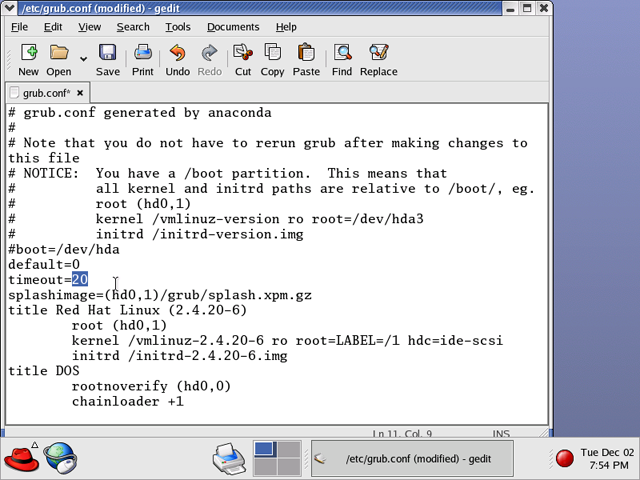Open the File menu

click(19, 27)
